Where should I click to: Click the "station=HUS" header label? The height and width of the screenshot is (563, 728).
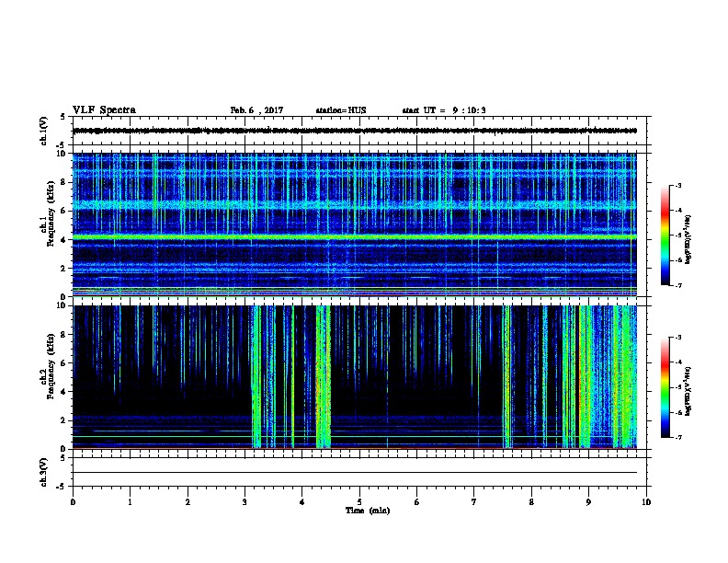click(341, 110)
